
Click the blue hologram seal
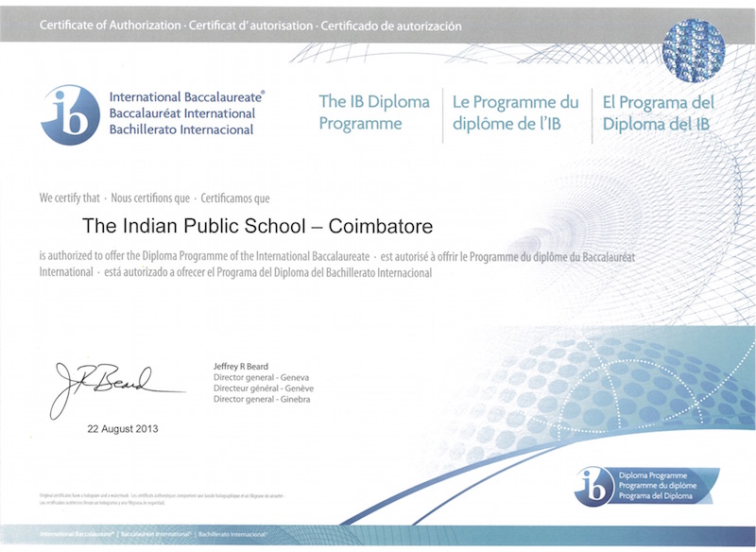pos(694,51)
